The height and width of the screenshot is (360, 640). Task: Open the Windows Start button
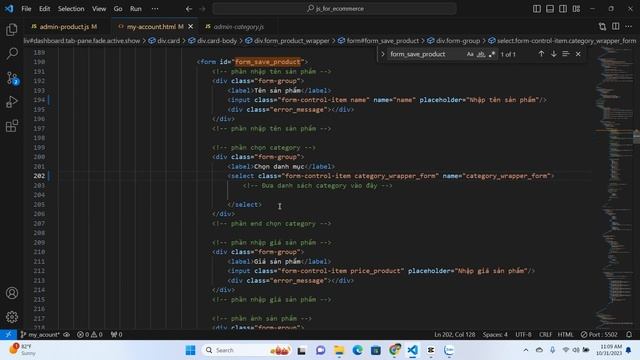pyautogui.click(x=190, y=350)
